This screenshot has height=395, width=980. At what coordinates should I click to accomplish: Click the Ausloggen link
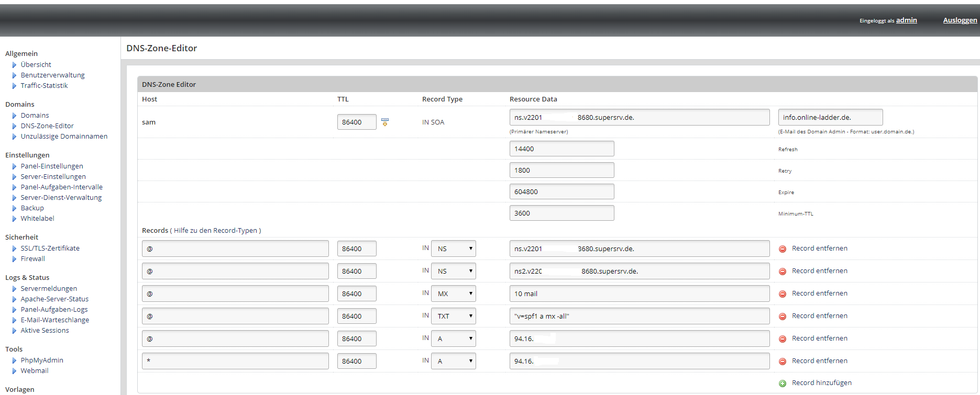coord(960,20)
